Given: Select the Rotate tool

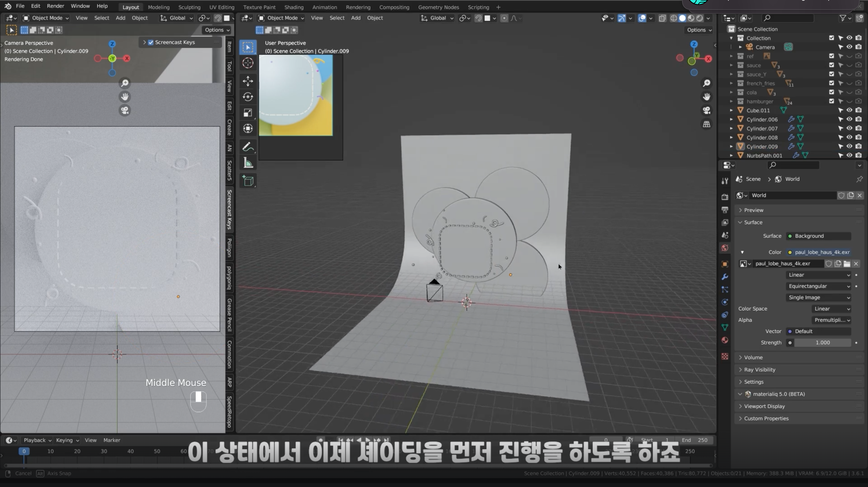Looking at the screenshot, I should [248, 97].
